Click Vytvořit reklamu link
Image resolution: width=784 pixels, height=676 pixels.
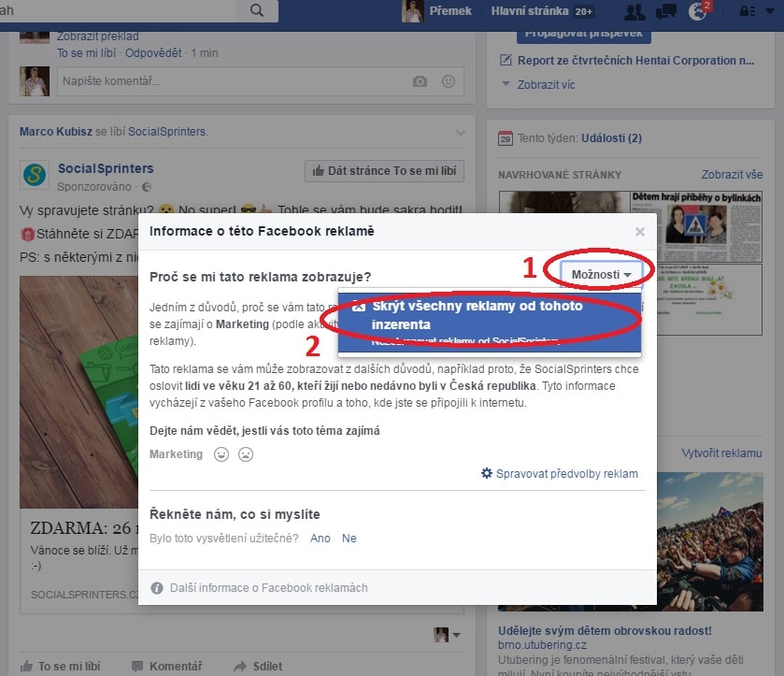click(721, 453)
